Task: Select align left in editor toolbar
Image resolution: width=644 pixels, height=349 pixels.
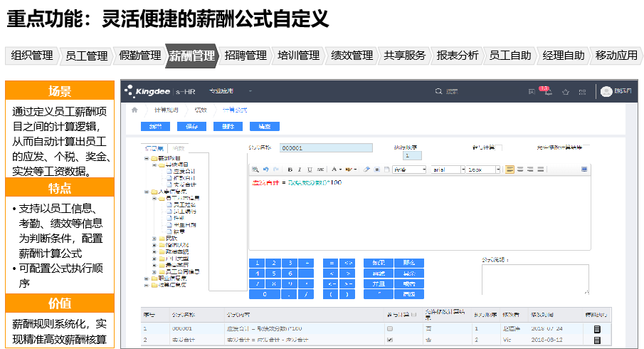Action: (510, 170)
